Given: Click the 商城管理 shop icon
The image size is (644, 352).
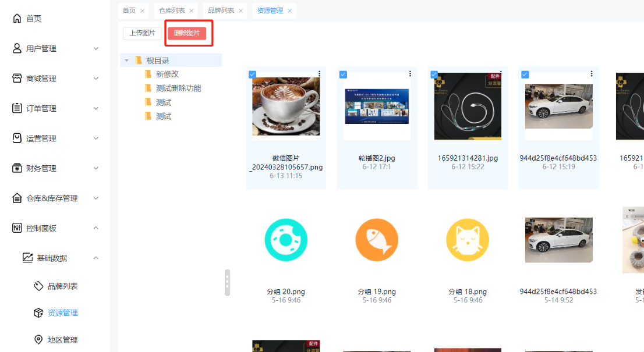Looking at the screenshot, I should click(17, 79).
